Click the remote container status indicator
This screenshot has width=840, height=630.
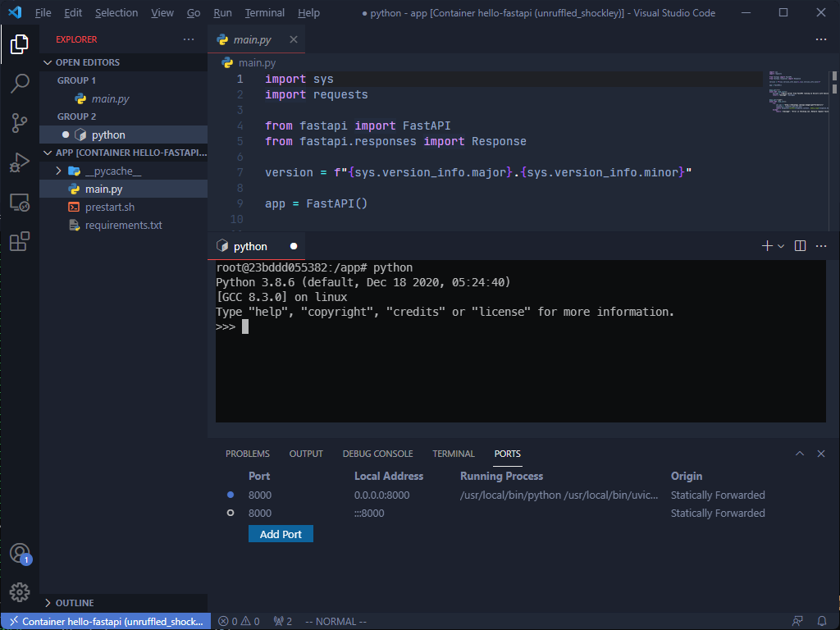(x=106, y=622)
